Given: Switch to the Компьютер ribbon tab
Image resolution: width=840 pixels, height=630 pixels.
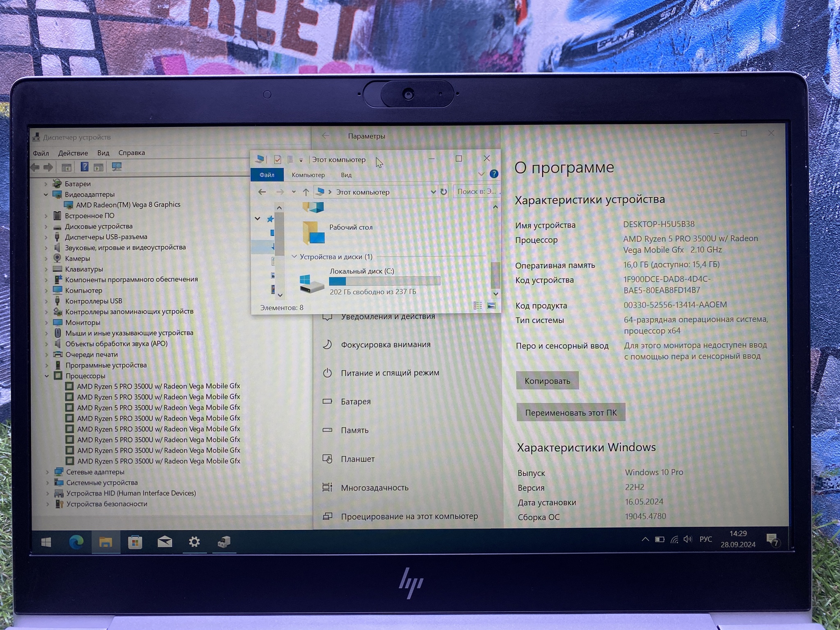Looking at the screenshot, I should coord(308,175).
